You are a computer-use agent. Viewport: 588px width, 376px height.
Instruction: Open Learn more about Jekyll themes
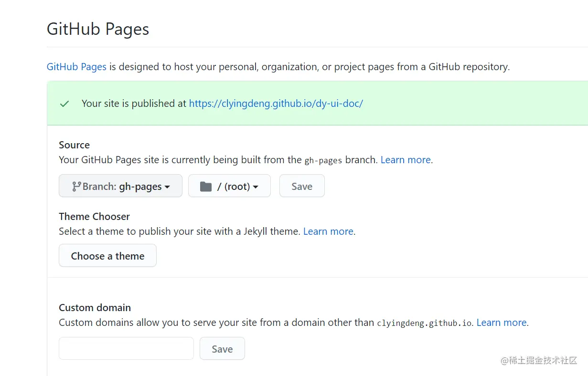(x=328, y=231)
